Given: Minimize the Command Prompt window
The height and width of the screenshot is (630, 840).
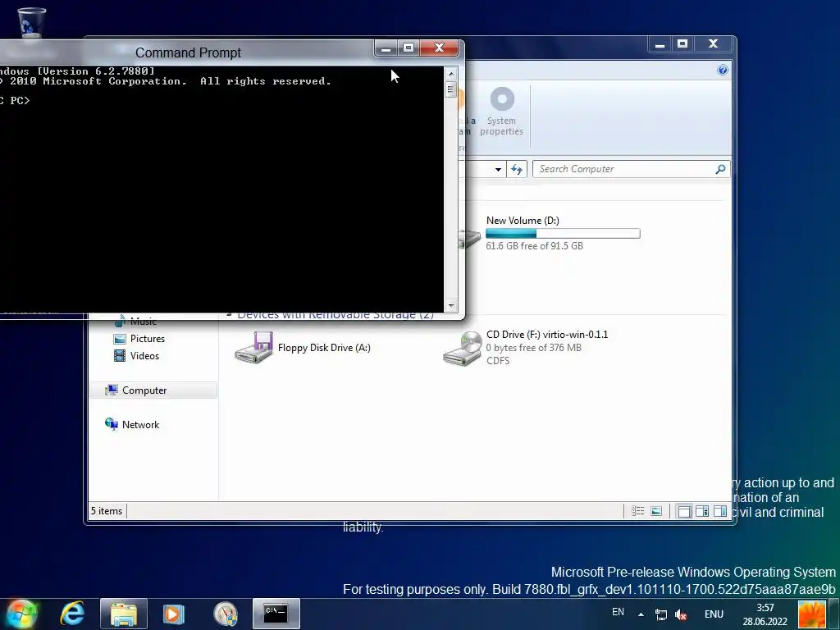Looking at the screenshot, I should point(386,48).
